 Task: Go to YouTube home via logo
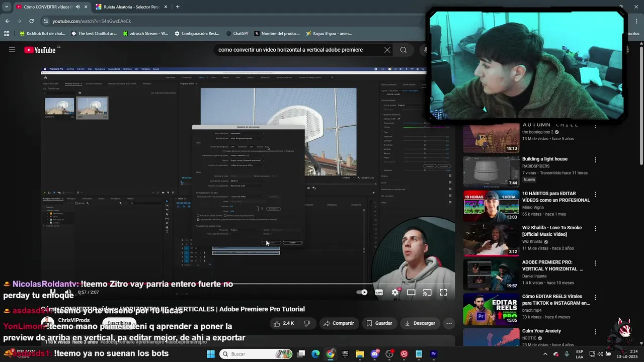pyautogui.click(x=40, y=50)
